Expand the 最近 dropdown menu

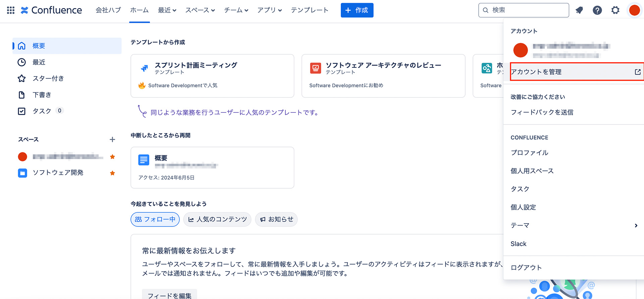coord(167,10)
